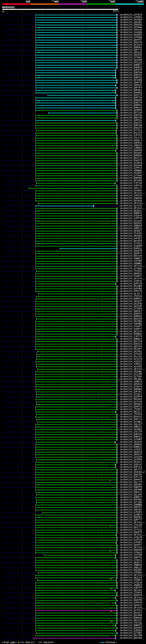Image resolution: width=146 pixels, height=644 pixels.
Task: Click the UniRef100_P85076 label
Action: [x=131, y=291]
